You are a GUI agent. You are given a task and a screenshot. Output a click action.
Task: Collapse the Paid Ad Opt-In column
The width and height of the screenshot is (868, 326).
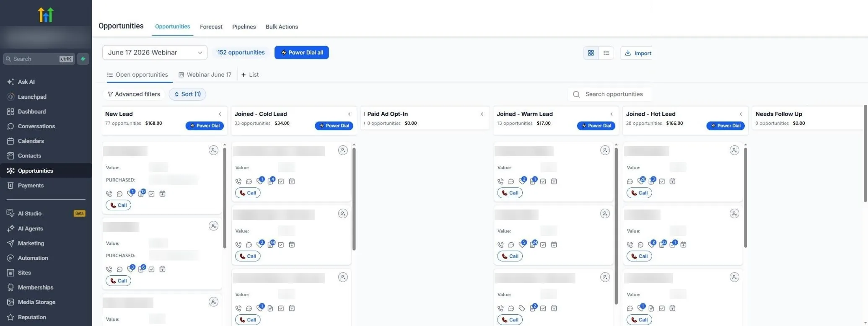point(482,114)
